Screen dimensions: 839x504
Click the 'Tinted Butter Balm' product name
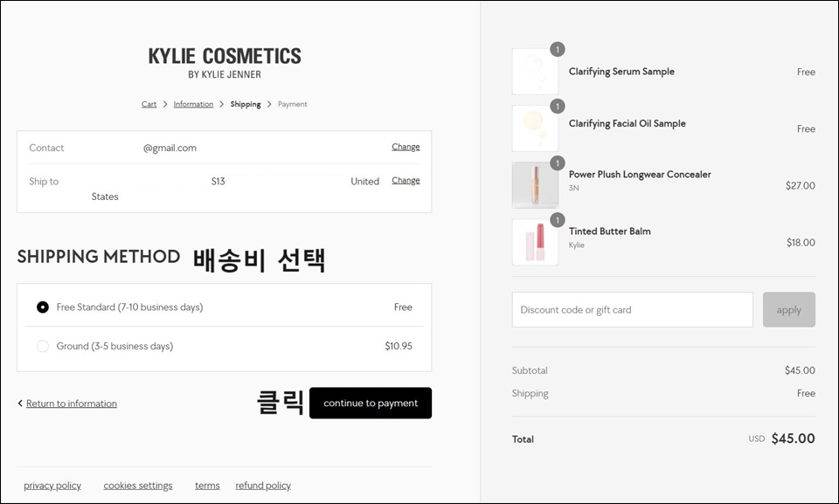click(x=609, y=231)
